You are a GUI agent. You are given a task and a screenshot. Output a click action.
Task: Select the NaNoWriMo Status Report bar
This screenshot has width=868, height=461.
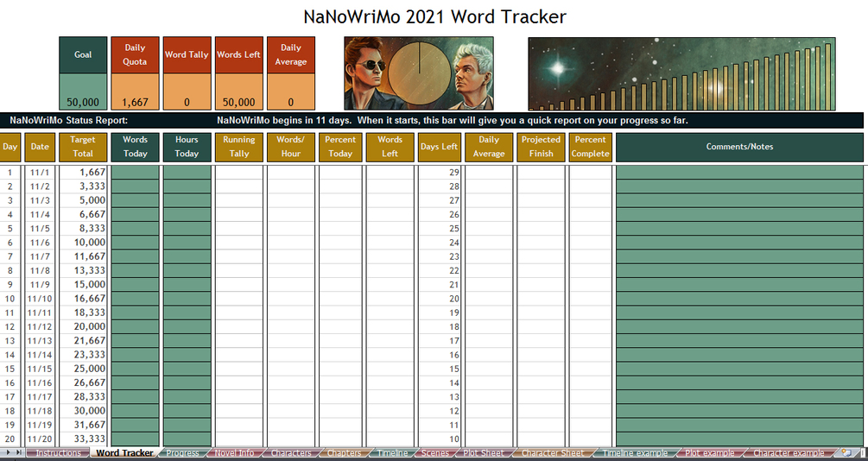432,120
